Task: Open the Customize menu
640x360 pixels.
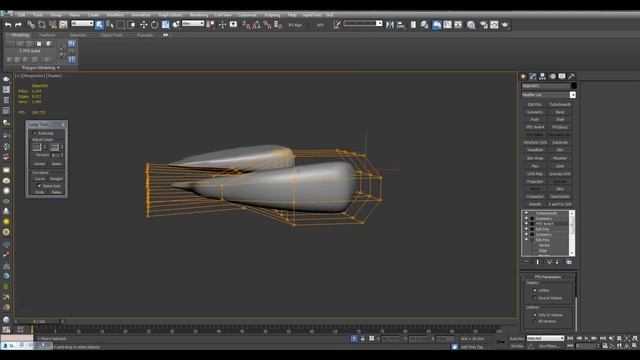Action: (x=247, y=15)
